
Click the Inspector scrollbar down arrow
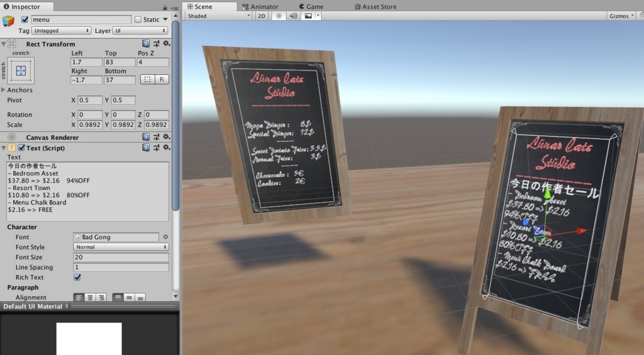coord(175,296)
